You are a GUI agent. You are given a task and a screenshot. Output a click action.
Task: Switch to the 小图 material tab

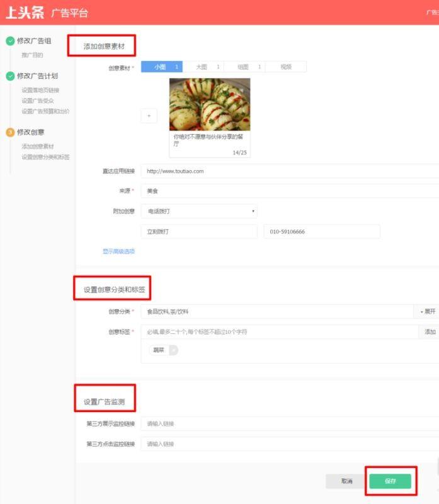pos(161,67)
